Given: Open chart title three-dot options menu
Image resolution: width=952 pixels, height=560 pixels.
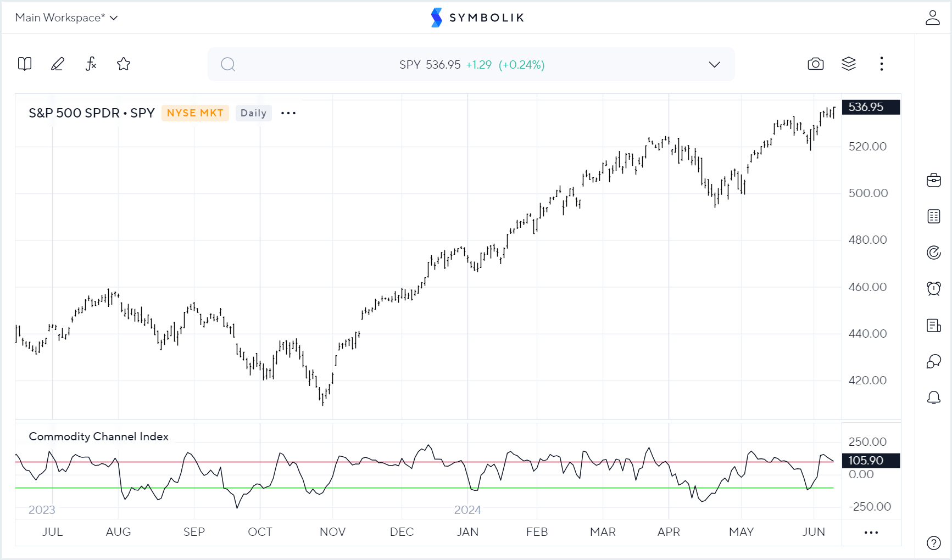Looking at the screenshot, I should 288,113.
